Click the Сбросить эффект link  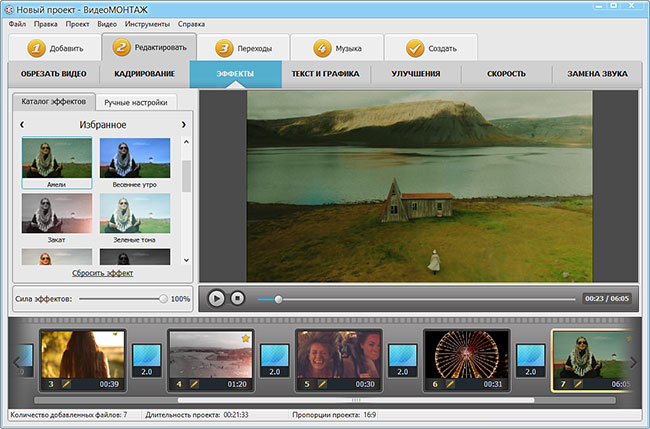(102, 273)
